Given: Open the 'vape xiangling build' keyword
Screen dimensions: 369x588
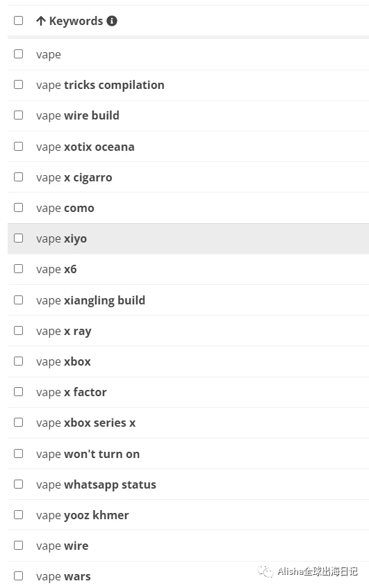Looking at the screenshot, I should coord(91,300).
